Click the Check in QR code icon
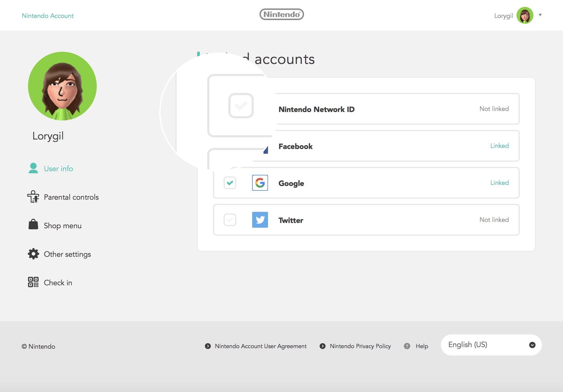Image resolution: width=563 pixels, height=392 pixels. pos(33,281)
